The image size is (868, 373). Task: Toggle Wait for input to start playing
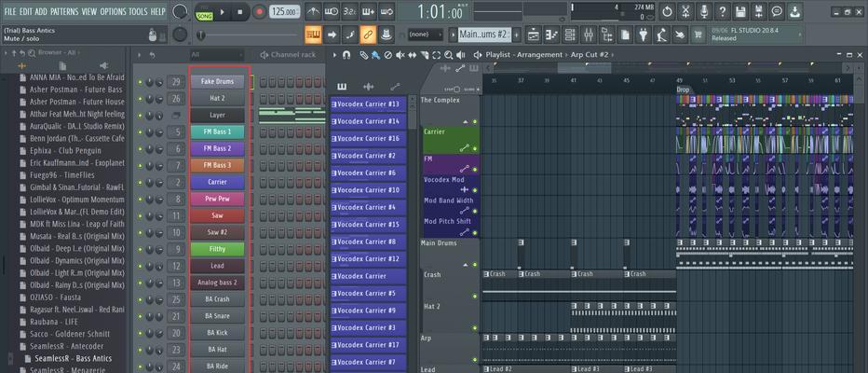[x=332, y=11]
